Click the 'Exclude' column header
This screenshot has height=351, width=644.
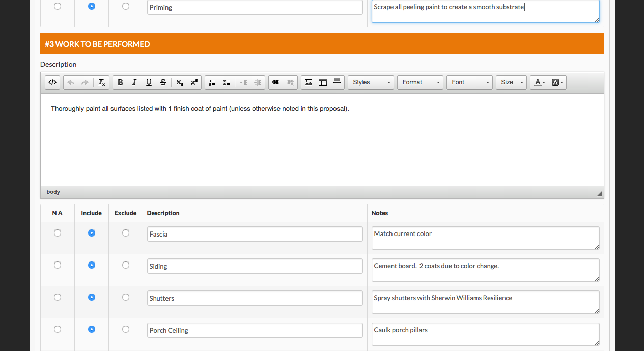pos(126,213)
